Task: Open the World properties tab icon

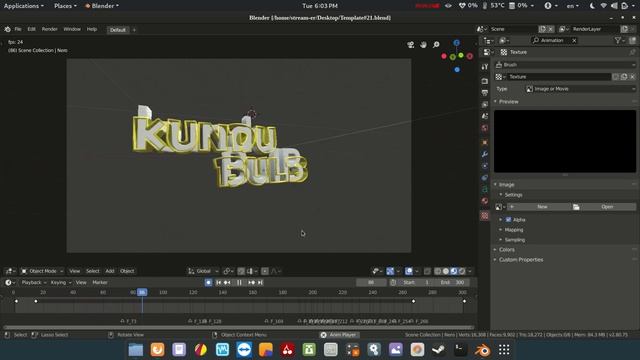Action: (x=484, y=128)
